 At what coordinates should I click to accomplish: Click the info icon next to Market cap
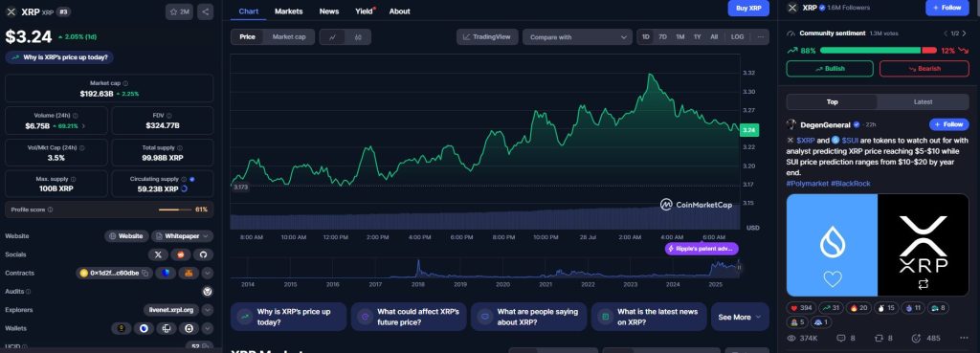pos(125,83)
